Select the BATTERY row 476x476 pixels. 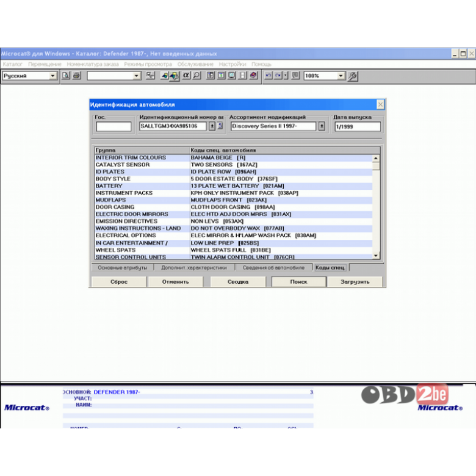[x=234, y=186]
